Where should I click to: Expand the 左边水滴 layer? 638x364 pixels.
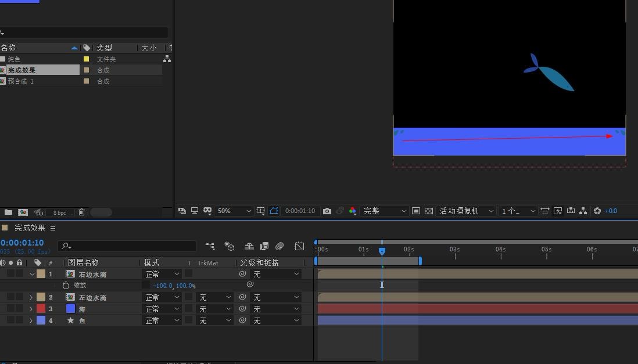click(x=31, y=297)
